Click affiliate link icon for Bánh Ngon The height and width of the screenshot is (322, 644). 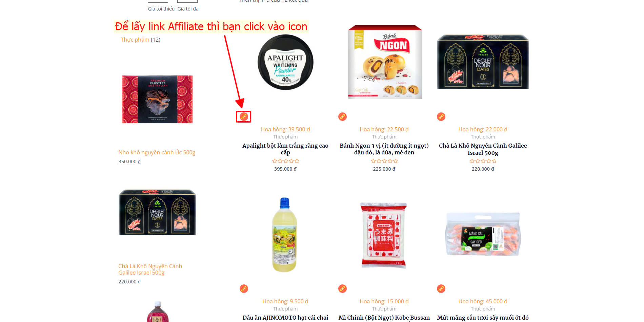[x=342, y=117]
